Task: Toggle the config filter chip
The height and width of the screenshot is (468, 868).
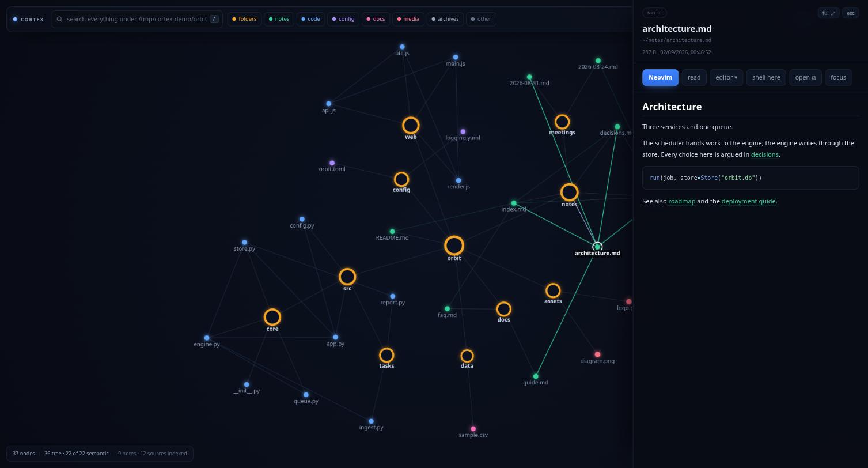Action: [343, 19]
